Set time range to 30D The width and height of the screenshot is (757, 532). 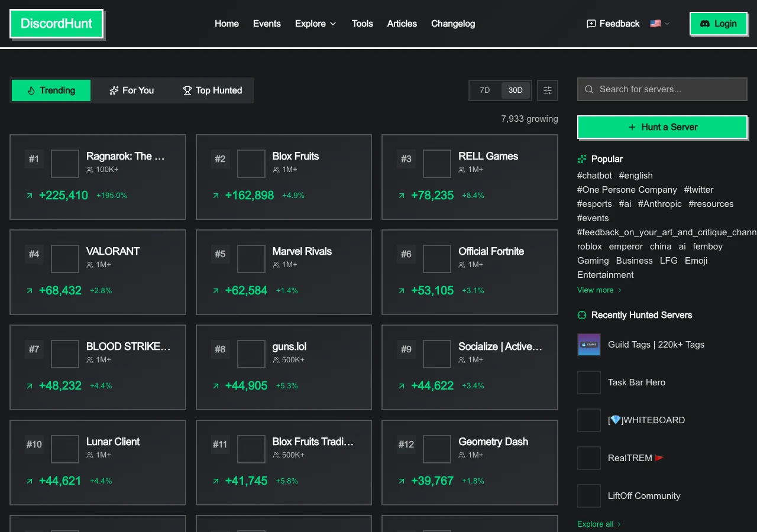[x=516, y=90]
